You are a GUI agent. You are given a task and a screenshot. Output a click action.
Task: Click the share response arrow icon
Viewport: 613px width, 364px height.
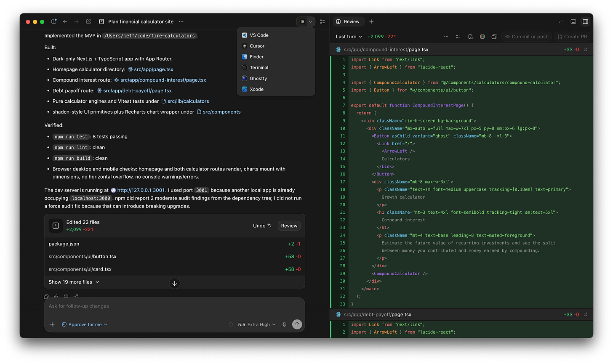pos(76,297)
